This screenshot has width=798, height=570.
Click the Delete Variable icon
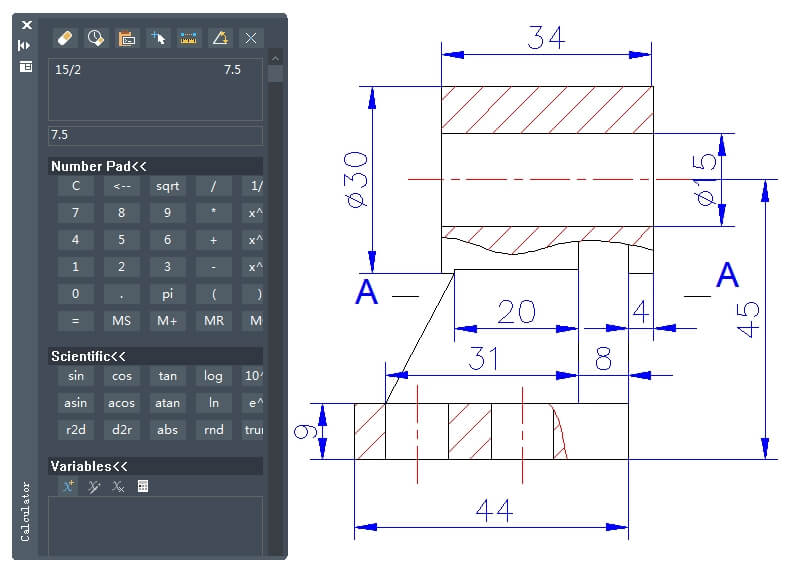(118, 487)
